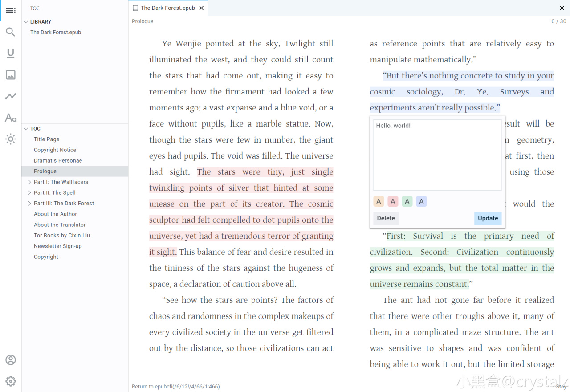Click the Prologue chapter header
This screenshot has width=570, height=392.
click(x=142, y=21)
